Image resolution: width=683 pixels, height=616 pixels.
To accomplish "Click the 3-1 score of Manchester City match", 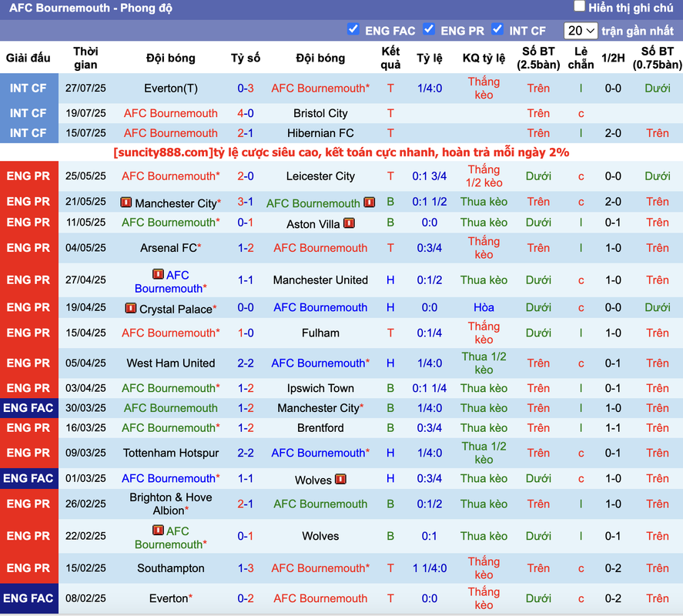I will pyautogui.click(x=246, y=202).
